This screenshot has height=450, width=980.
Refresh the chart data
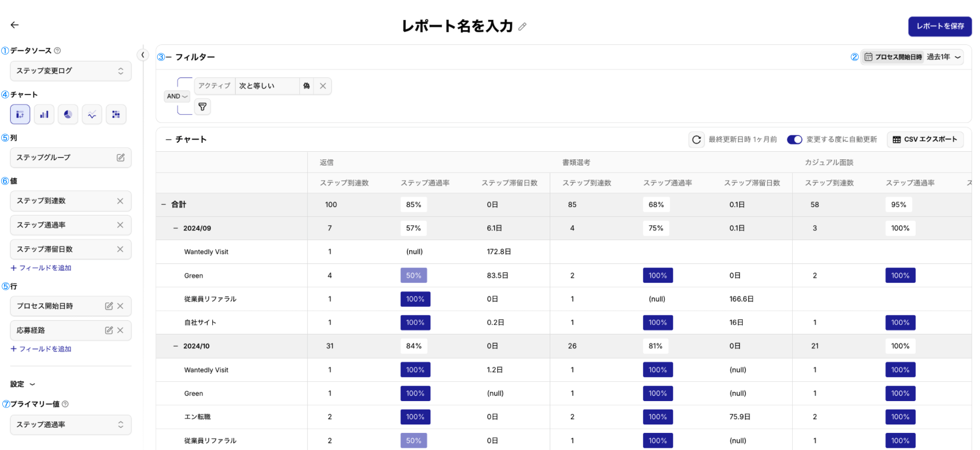(696, 139)
